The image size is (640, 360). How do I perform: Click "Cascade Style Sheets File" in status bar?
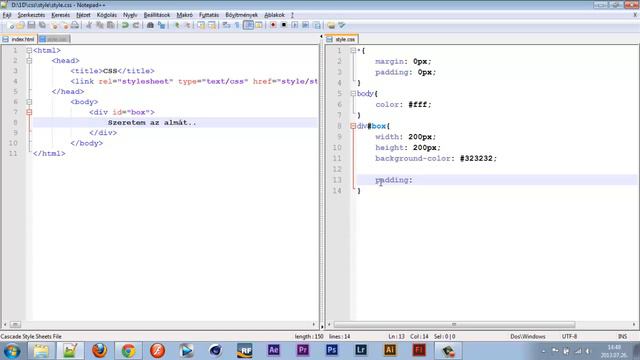point(31,336)
